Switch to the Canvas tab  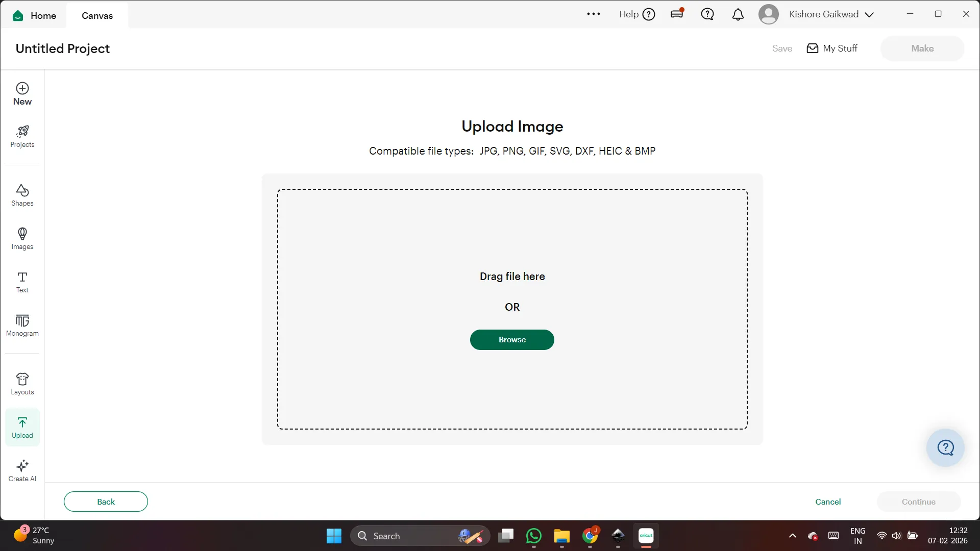(97, 15)
